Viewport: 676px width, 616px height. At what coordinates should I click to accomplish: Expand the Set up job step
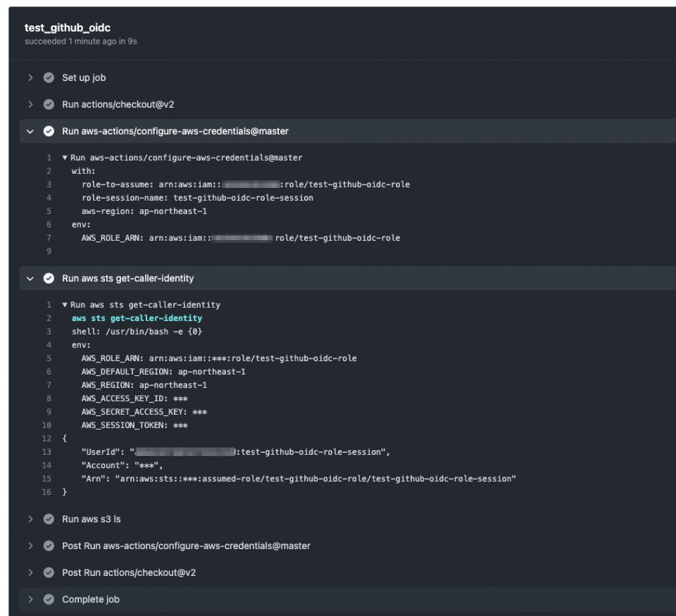[30, 77]
